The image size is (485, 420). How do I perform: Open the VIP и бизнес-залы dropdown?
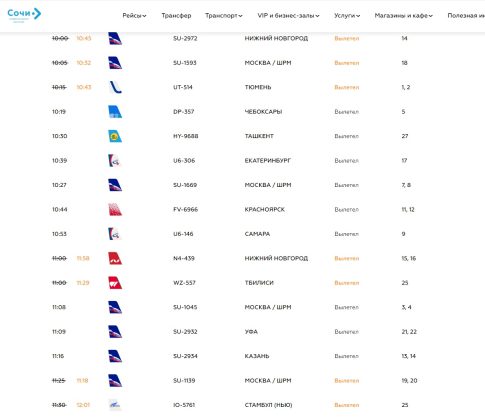click(288, 15)
